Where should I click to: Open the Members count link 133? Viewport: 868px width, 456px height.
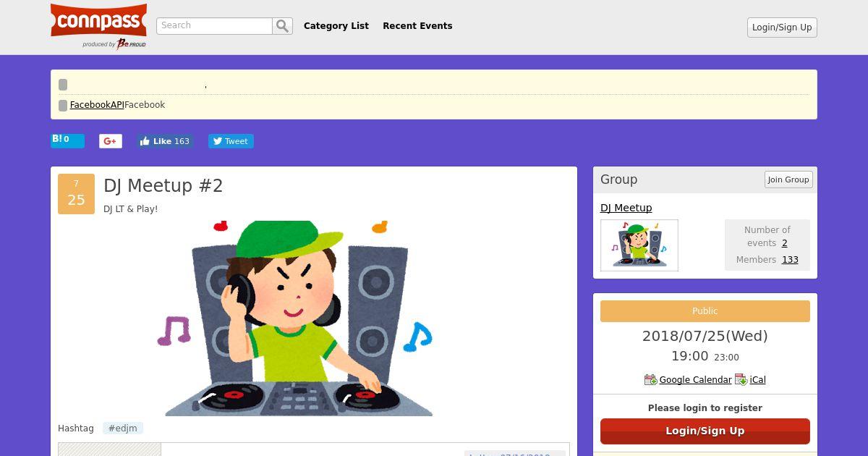(790, 260)
